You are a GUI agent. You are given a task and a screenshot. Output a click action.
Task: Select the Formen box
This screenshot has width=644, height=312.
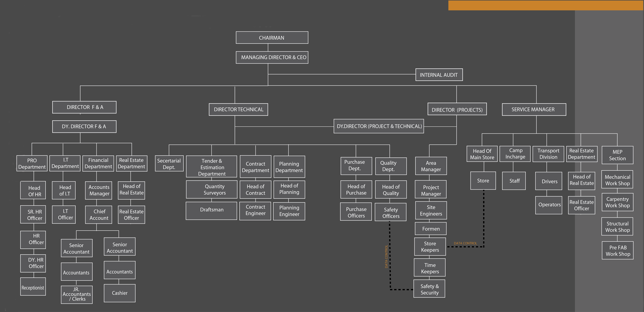point(431,229)
